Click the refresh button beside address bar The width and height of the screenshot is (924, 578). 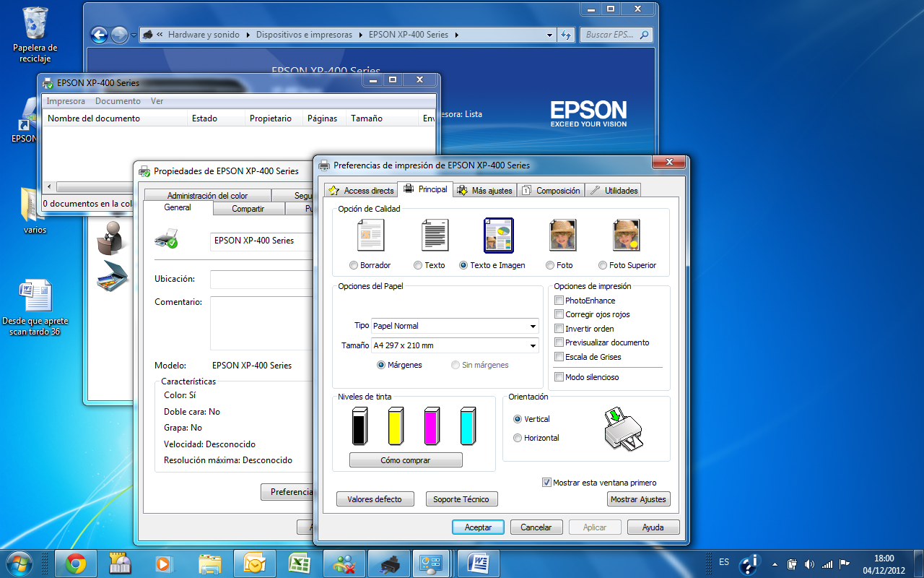coord(566,34)
